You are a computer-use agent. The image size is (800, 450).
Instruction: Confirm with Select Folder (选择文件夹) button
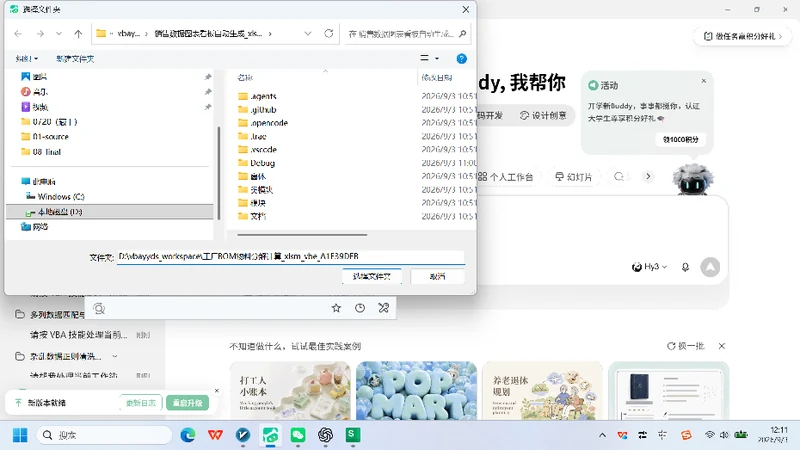tap(371, 276)
